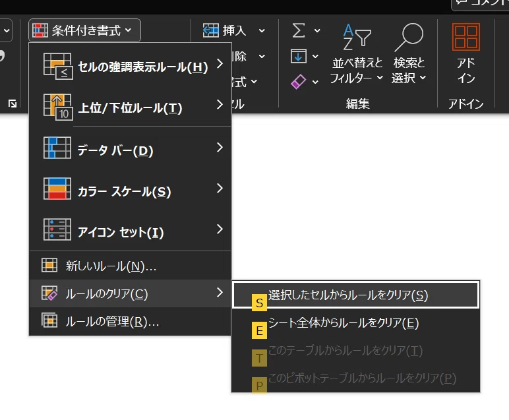Click the Clear eraser icon in 編集
The width and height of the screenshot is (509, 420).
[x=298, y=82]
